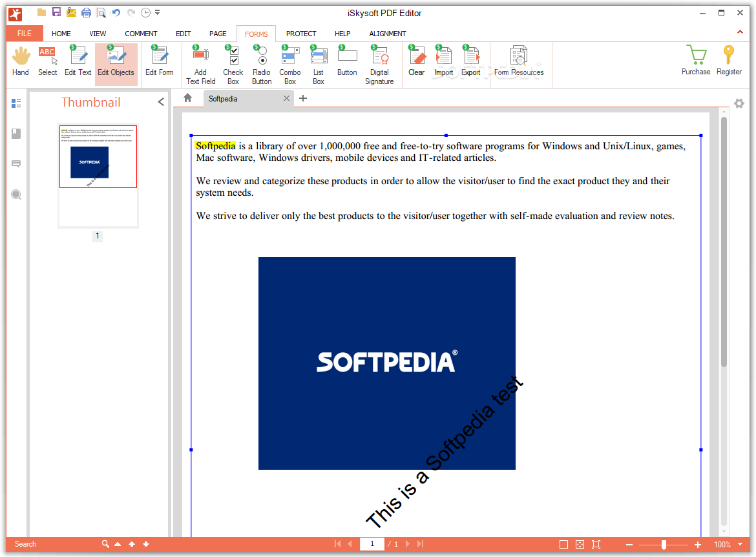The image size is (756, 557).
Task: Export form data
Action: coord(471,62)
